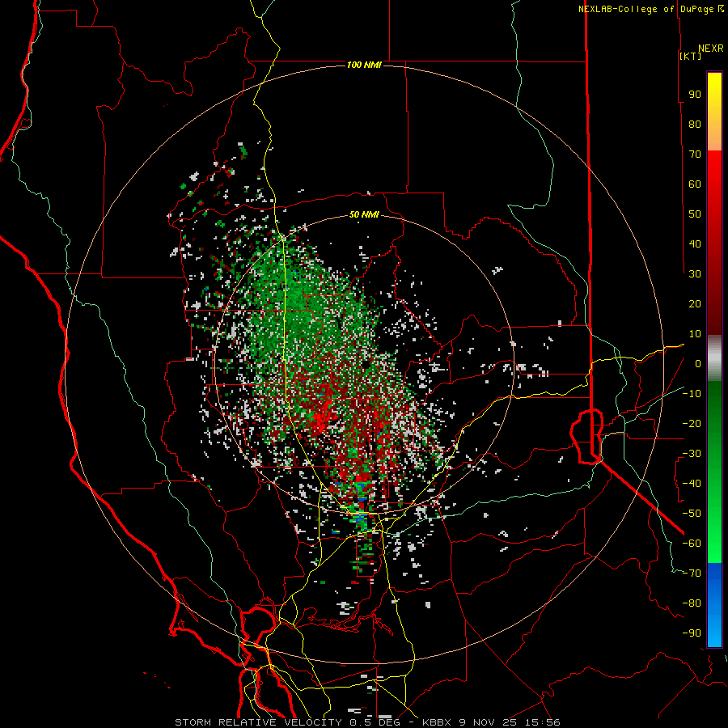The width and height of the screenshot is (728, 728).
Task: Click the 0.5 DEG elevation text
Action: (x=376, y=722)
